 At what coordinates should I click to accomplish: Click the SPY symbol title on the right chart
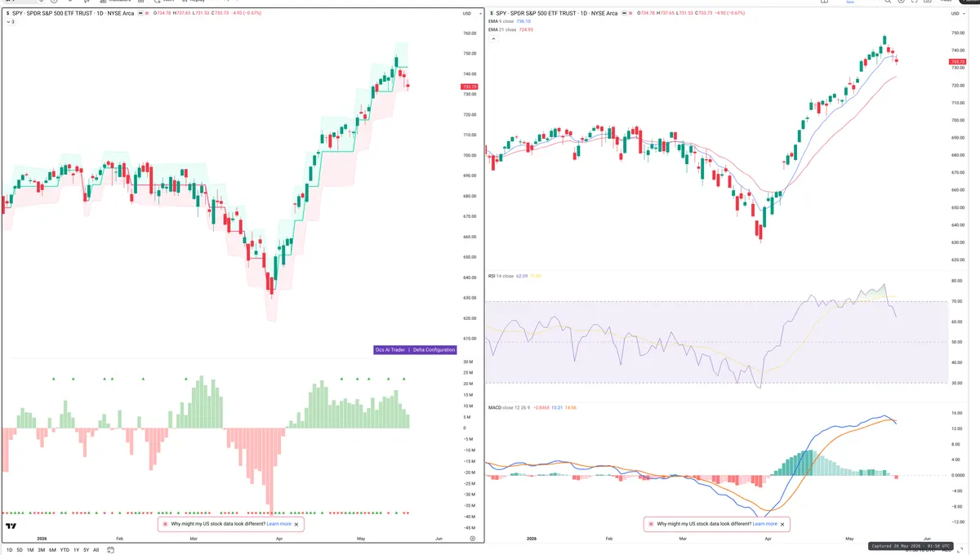(x=556, y=14)
